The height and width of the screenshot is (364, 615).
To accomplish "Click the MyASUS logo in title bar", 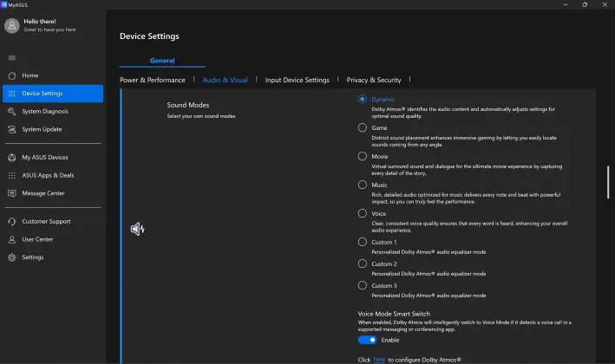I will click(4, 4).
